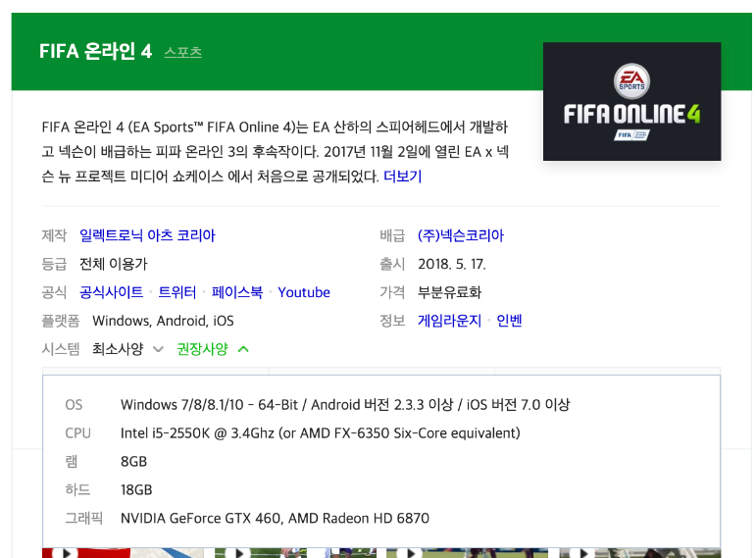Open 일렉트로닉 아츠 코리아 developer link
The image size is (756, 558).
[x=147, y=235]
